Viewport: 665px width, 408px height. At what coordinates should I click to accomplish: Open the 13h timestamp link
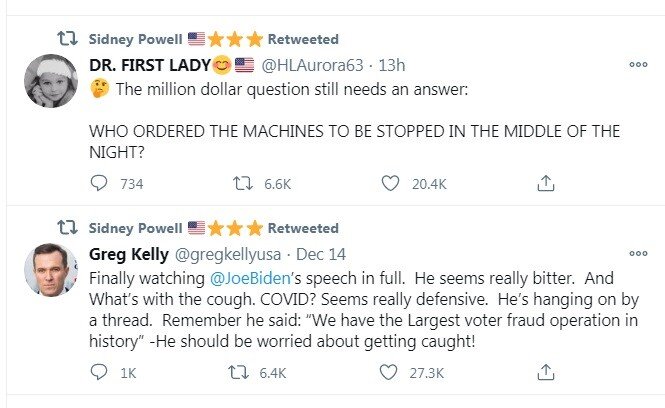tap(392, 66)
